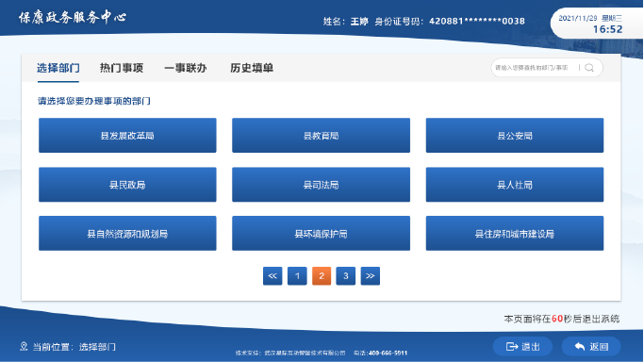
Task: Click the 退出 exit button
Action: pyautogui.click(x=523, y=347)
